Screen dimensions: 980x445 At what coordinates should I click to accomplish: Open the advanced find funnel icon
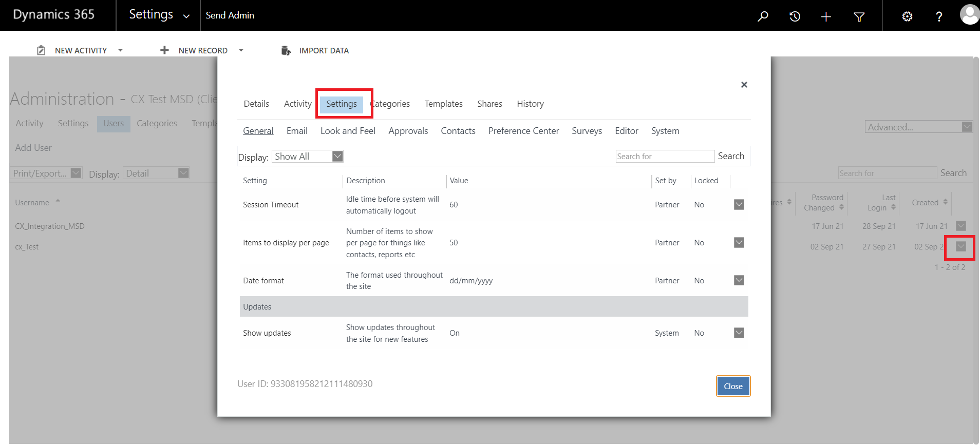point(859,17)
